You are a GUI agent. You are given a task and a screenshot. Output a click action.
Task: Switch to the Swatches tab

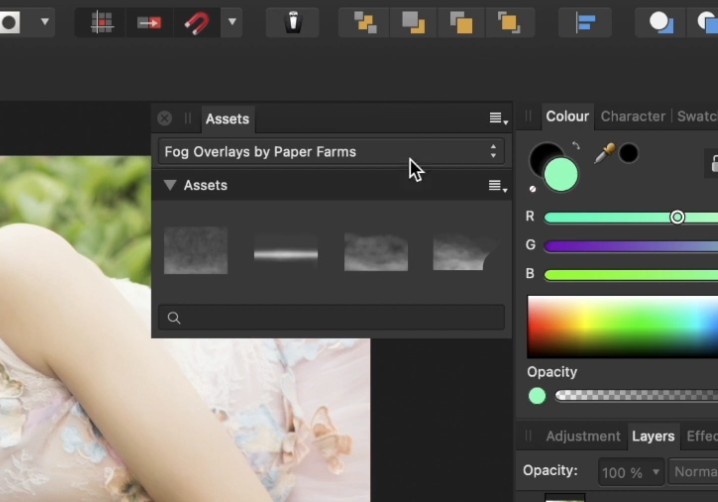[x=697, y=116]
